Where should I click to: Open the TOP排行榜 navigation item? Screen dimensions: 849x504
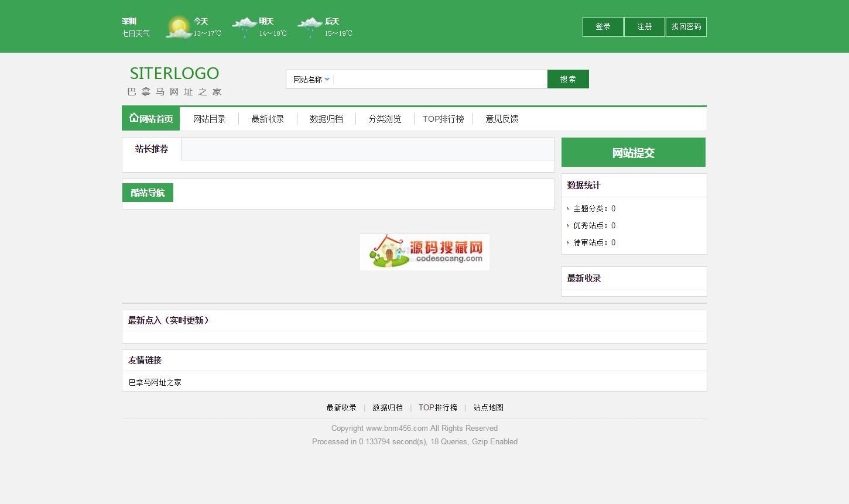pos(443,119)
